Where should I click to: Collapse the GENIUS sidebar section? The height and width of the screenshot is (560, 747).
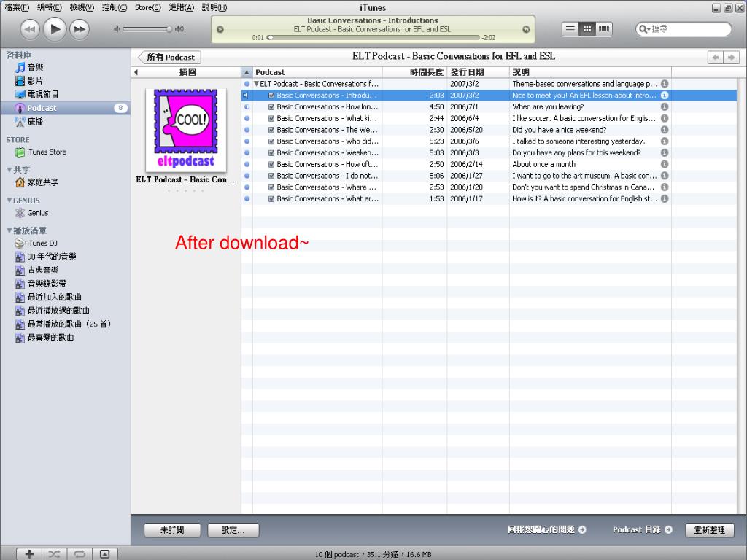(x=9, y=201)
